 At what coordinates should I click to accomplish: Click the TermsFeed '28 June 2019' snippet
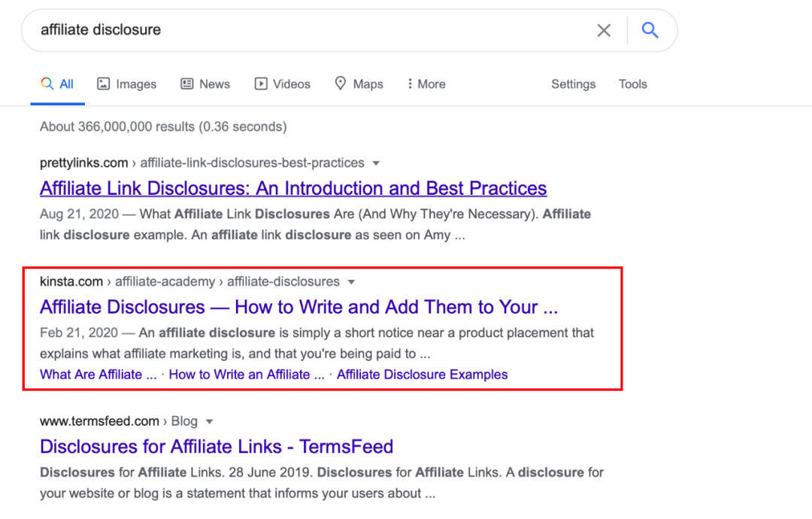pyautogui.click(x=271, y=473)
